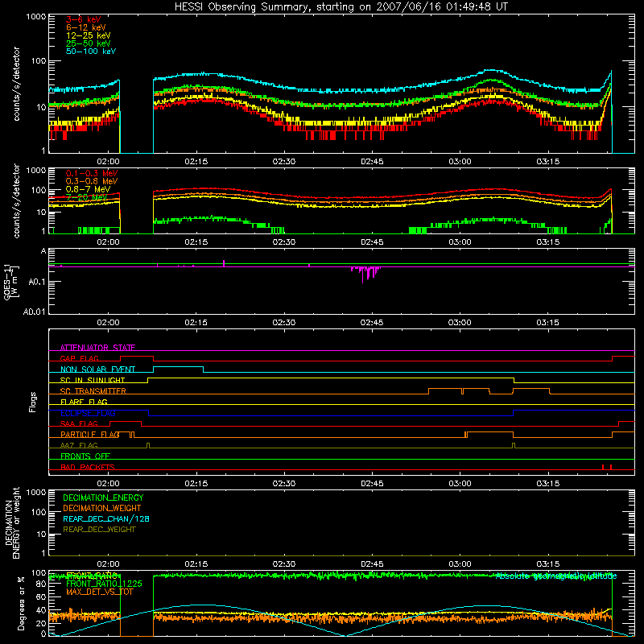Select the orange 6-12 keV legend label

click(x=86, y=27)
